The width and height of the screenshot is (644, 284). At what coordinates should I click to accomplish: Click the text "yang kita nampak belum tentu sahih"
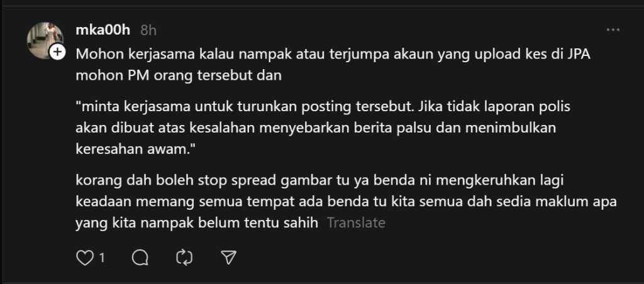click(x=197, y=223)
